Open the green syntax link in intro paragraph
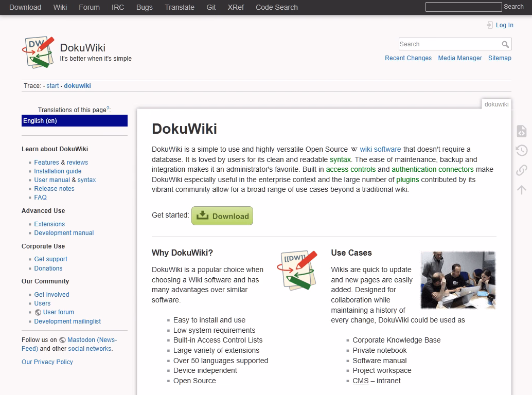The height and width of the screenshot is (395, 532). coord(340,159)
